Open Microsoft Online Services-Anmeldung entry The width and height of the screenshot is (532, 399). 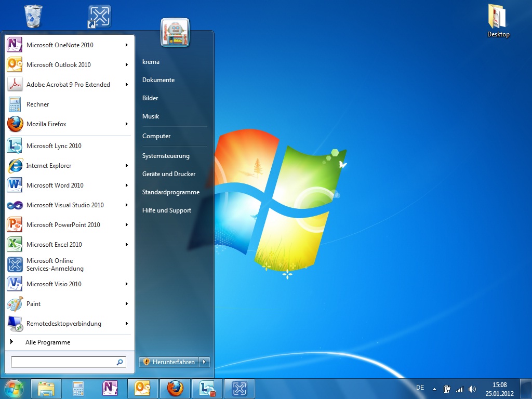tap(55, 264)
